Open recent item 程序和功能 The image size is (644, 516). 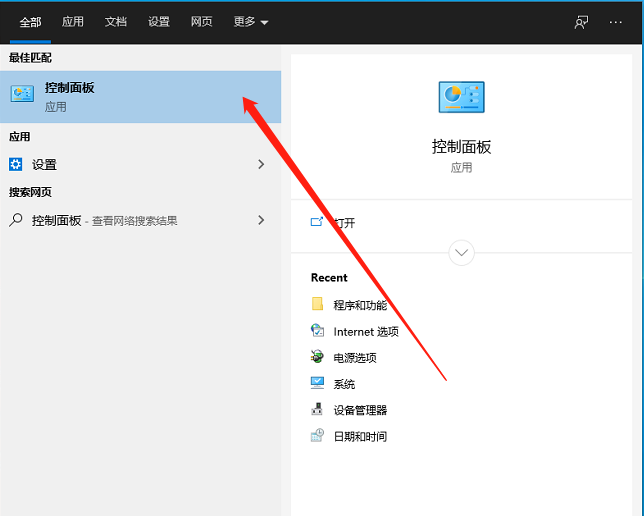(360, 305)
